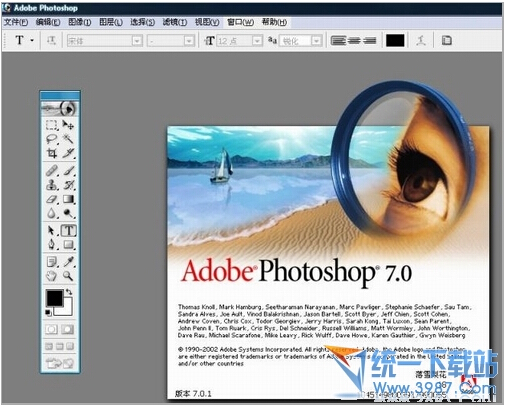Select the Zoom magnifier tool

pyautogui.click(x=68, y=276)
